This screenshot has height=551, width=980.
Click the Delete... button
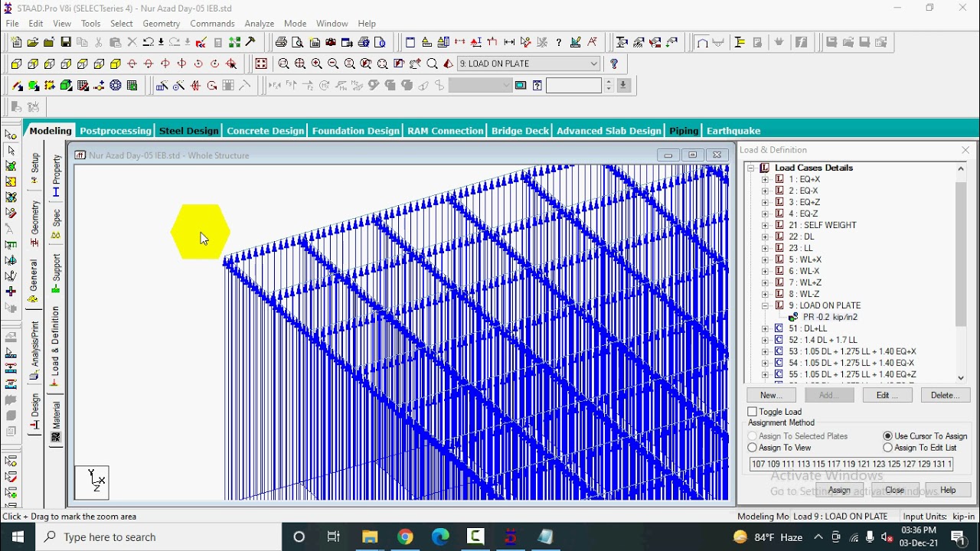pos(945,396)
